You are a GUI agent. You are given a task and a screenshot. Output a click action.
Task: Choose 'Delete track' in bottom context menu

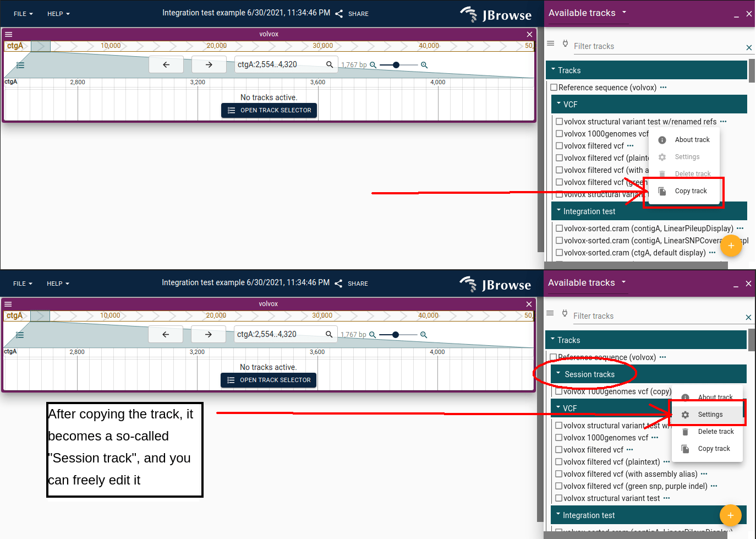tap(708, 432)
